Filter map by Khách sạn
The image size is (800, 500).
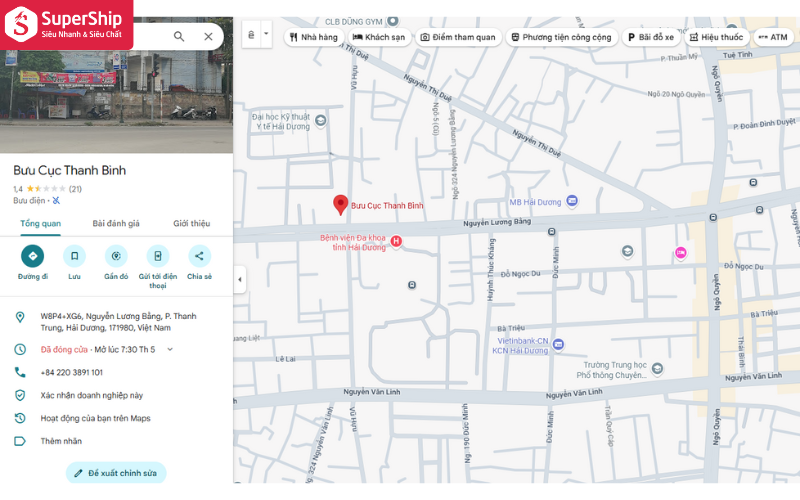[x=379, y=37]
